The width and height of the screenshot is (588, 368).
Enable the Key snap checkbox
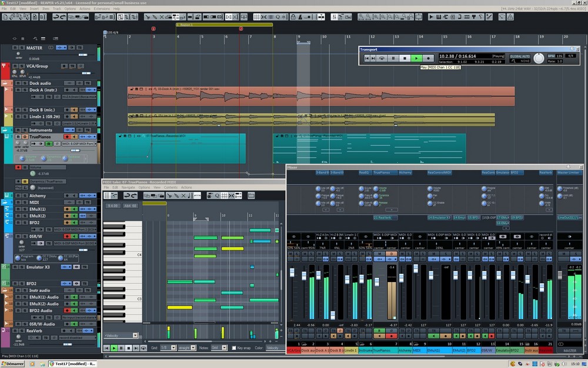[x=234, y=348]
